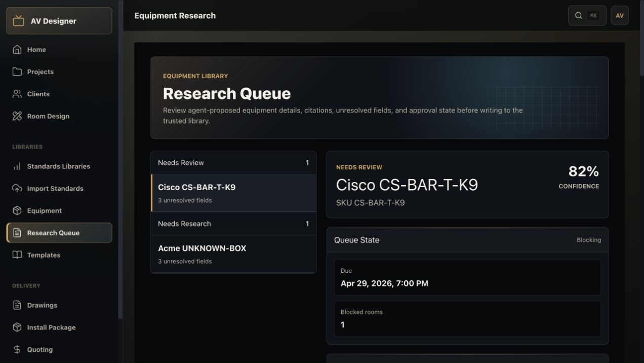The image size is (644, 363).
Task: Click the Needs Review group header
Action: coord(233,163)
